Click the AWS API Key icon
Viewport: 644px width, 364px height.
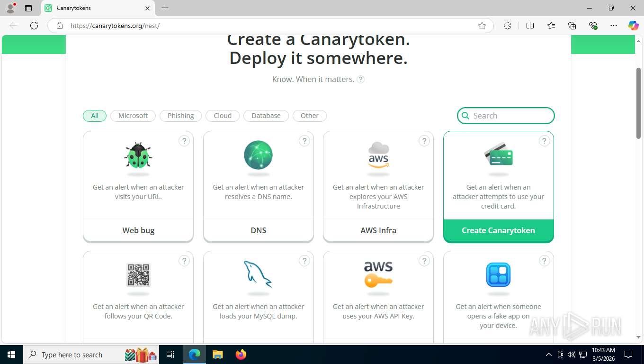378,274
